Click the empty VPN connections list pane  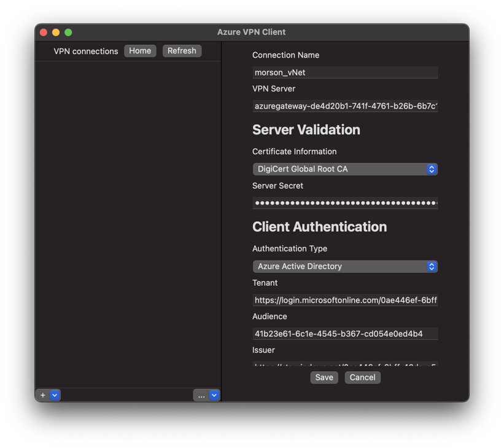click(128, 221)
